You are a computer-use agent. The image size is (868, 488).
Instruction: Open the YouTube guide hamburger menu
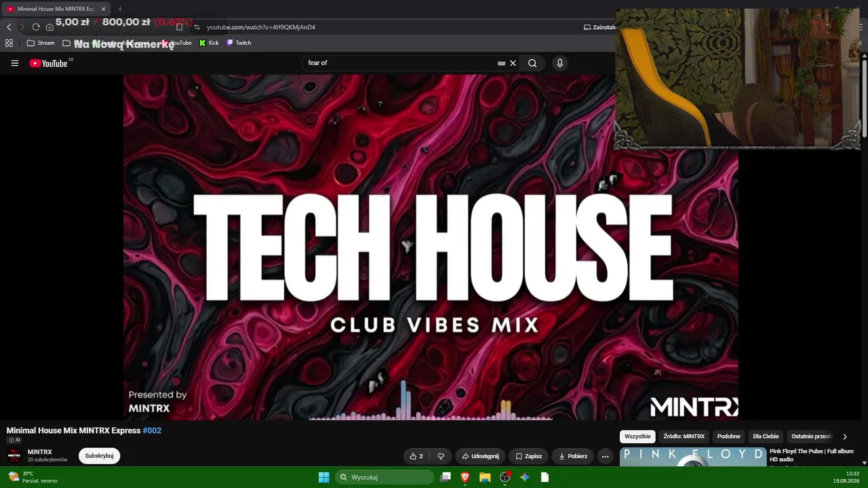point(15,63)
